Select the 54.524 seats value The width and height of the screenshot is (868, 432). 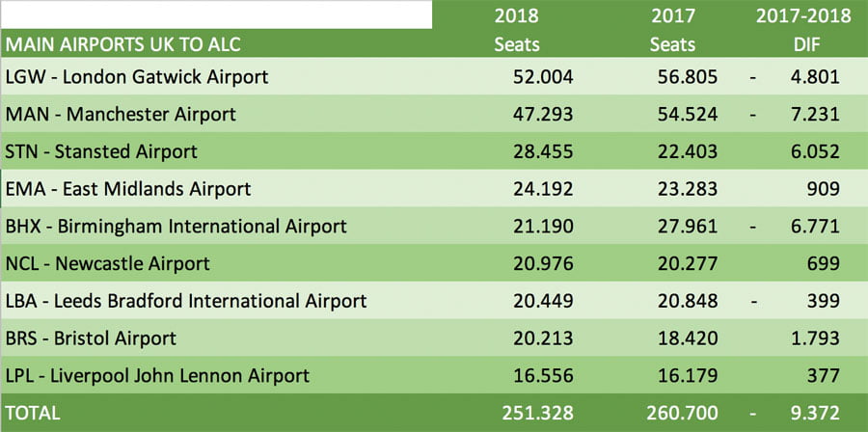coord(685,114)
